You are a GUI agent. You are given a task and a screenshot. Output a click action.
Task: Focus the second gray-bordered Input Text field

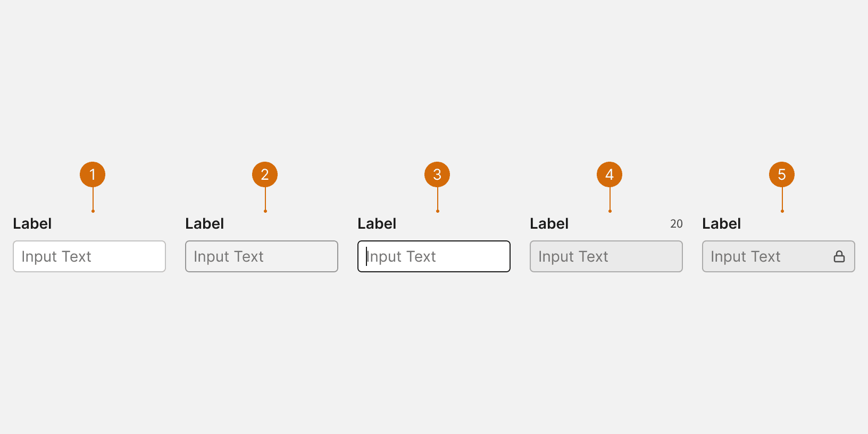(262, 256)
